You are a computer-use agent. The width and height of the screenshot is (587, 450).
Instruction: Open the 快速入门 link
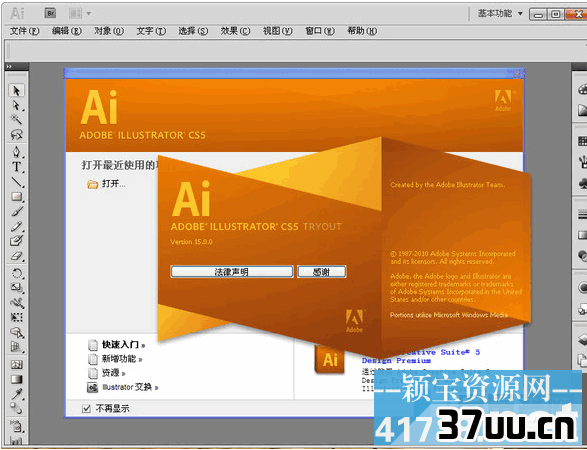123,344
